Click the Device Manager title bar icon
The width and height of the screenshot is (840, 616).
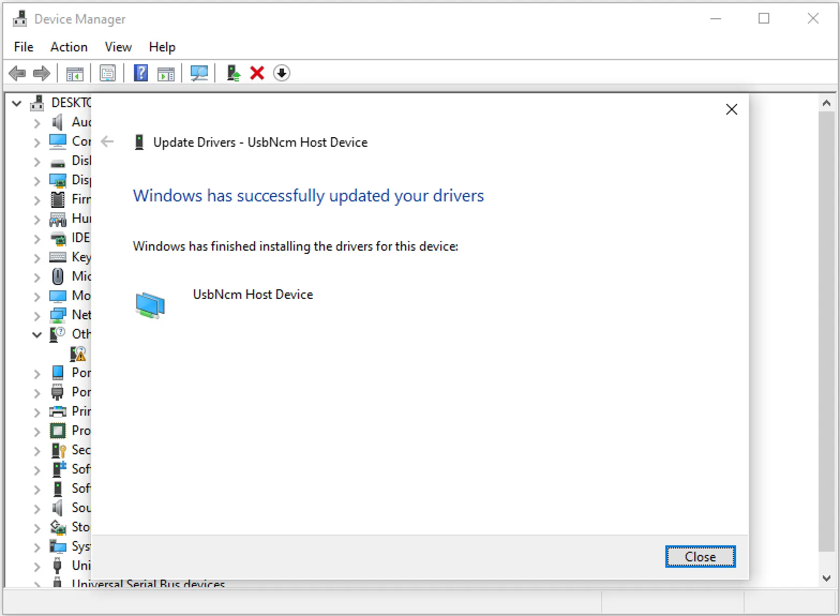(x=20, y=19)
